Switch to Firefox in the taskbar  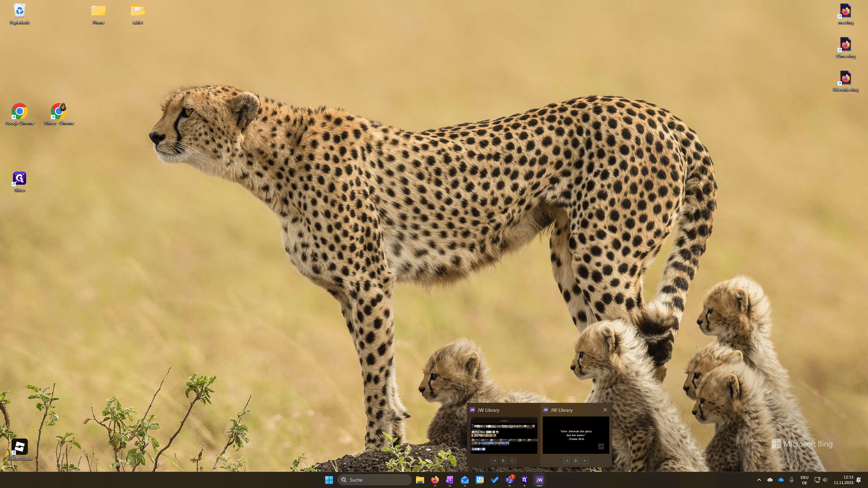tap(435, 480)
